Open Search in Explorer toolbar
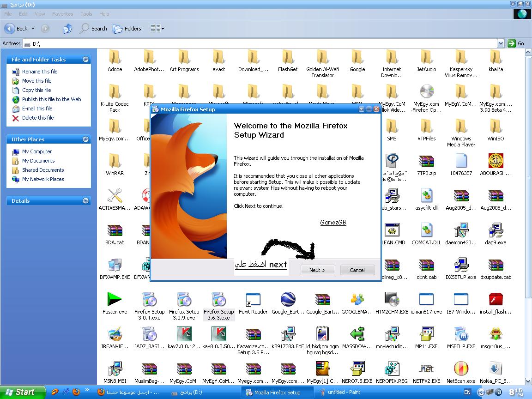Screen dimensions: 532x399 pos(93,29)
